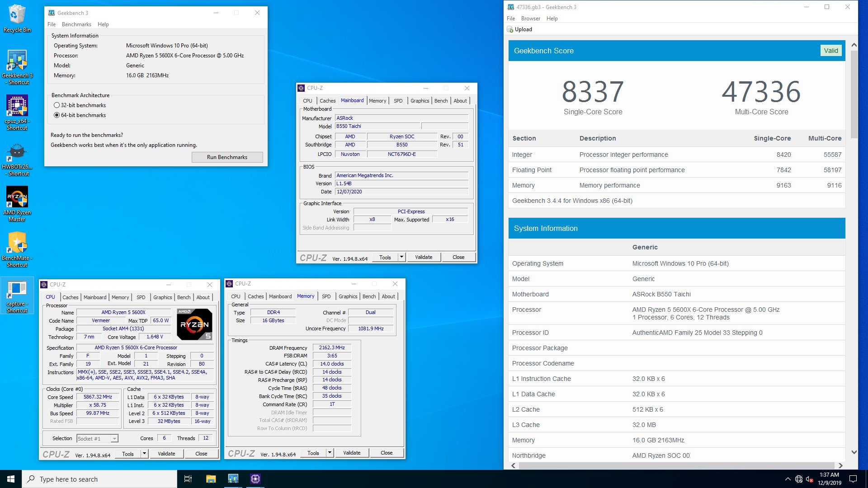Click Tools button in CPU-Z Mainboard window
868x488 pixels.
(385, 257)
